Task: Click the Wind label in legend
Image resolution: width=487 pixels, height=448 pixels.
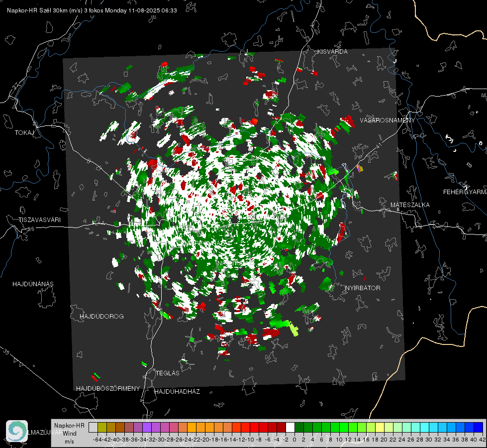Action: point(70,433)
